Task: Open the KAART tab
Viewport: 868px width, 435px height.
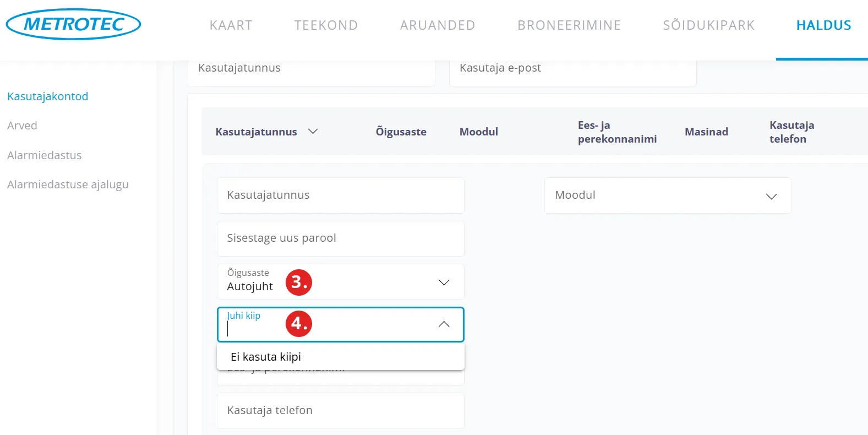Action: coord(231,25)
